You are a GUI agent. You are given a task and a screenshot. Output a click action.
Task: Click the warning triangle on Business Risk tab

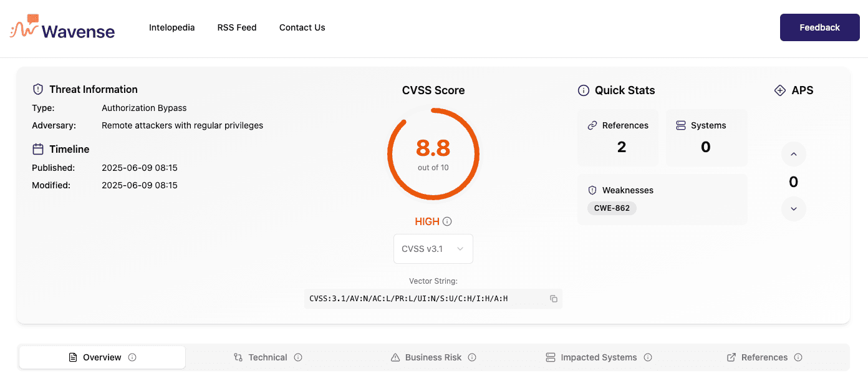(395, 357)
